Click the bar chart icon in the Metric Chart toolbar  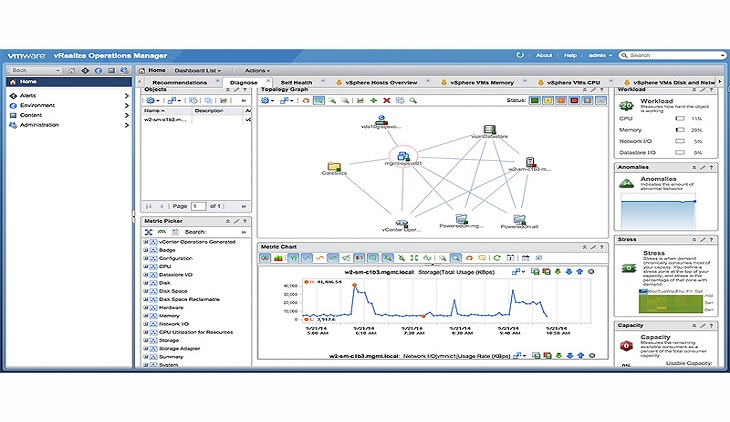coord(278,258)
